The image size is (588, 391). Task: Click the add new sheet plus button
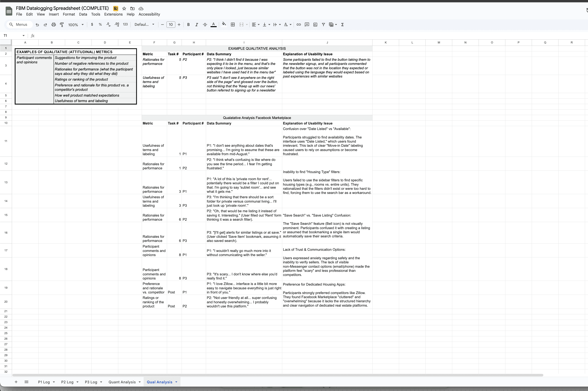(16, 382)
